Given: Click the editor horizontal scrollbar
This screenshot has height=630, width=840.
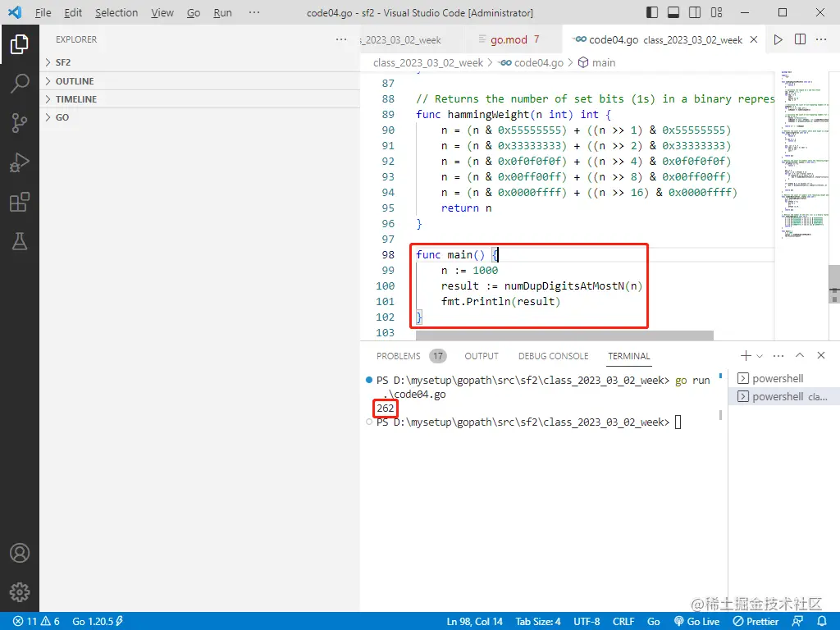Looking at the screenshot, I should pyautogui.click(x=564, y=336).
